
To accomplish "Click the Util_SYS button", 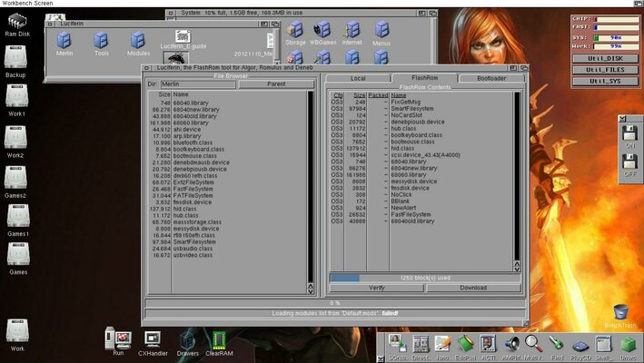I will 605,81.
